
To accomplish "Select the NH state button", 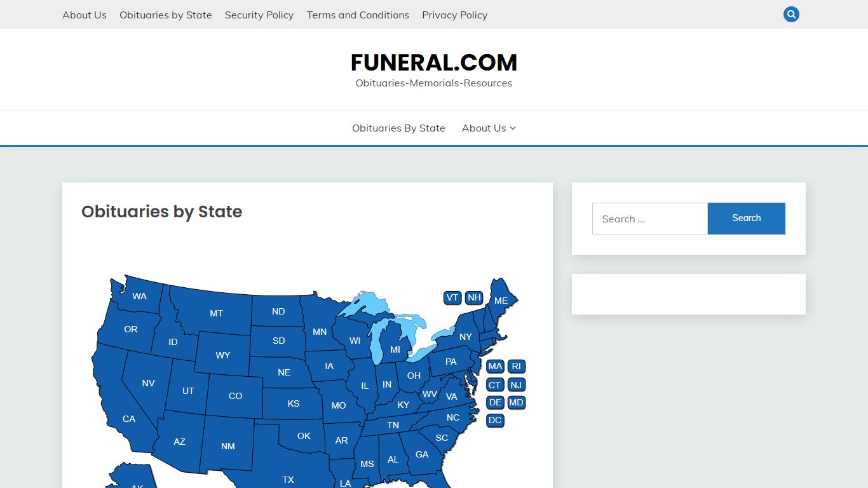I will [x=474, y=297].
